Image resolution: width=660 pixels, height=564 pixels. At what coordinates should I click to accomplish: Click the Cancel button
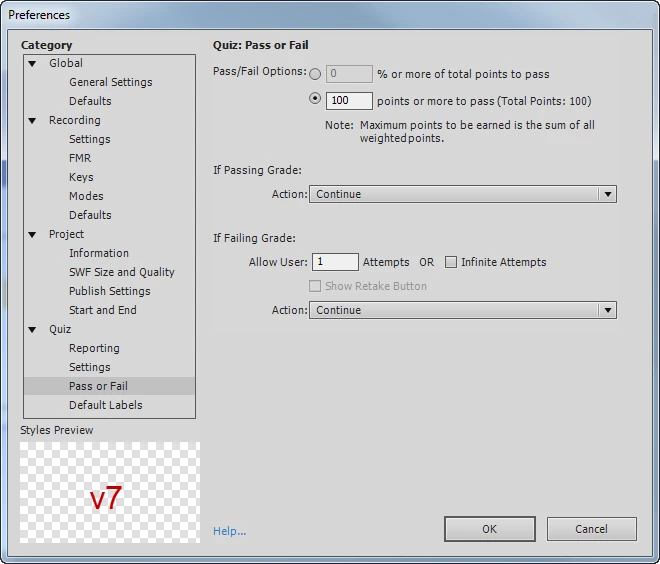pyautogui.click(x=592, y=529)
